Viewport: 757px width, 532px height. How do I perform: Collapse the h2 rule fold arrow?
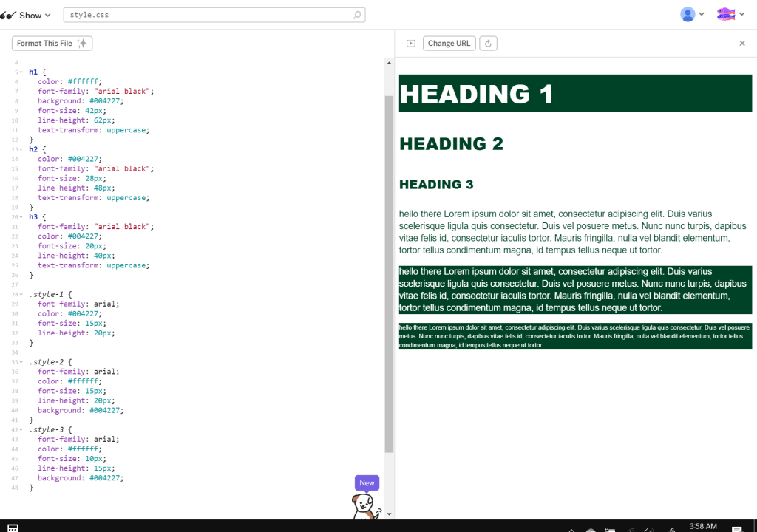21,149
